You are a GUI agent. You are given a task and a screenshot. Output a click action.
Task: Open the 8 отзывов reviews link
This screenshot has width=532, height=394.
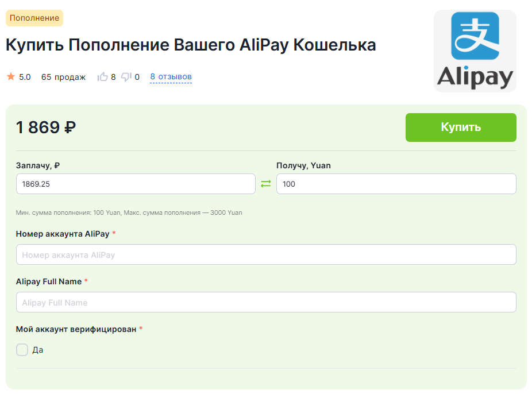point(171,76)
